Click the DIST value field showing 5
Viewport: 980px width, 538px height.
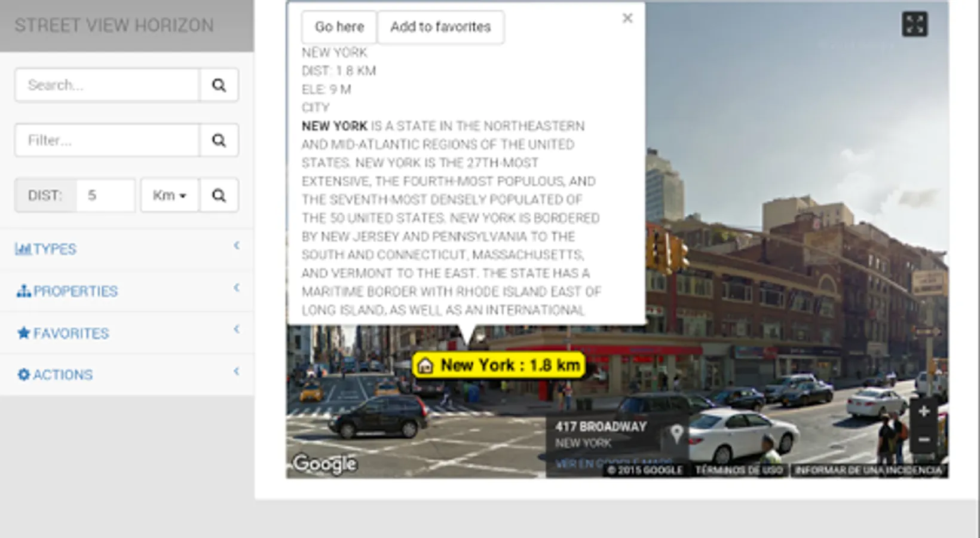(106, 195)
